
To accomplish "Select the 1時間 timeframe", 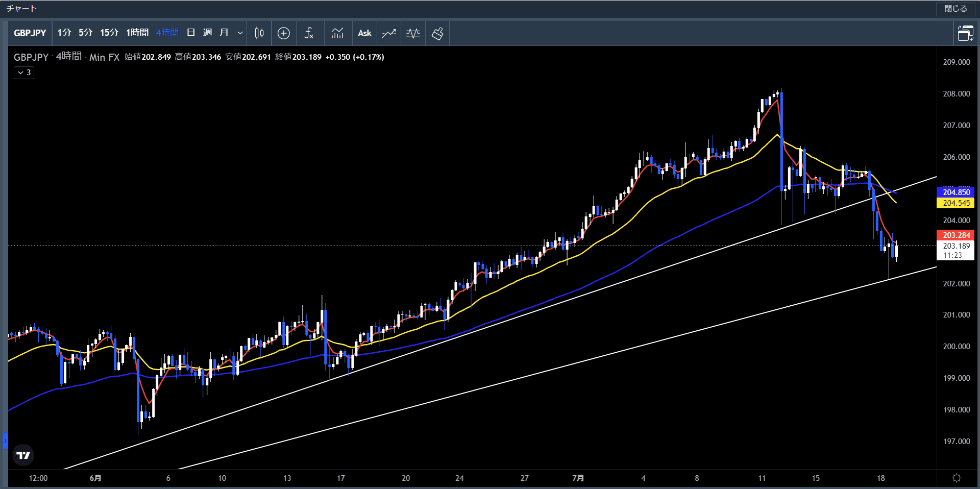I will [x=137, y=33].
